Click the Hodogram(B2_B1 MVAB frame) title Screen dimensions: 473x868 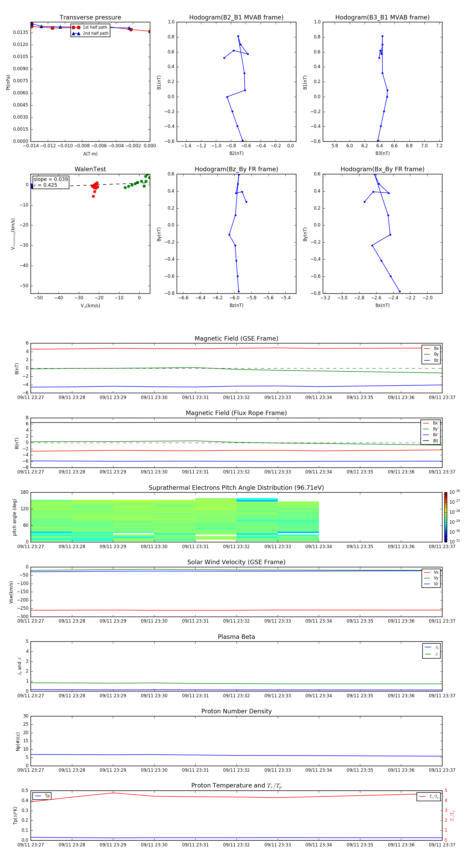tap(236, 18)
